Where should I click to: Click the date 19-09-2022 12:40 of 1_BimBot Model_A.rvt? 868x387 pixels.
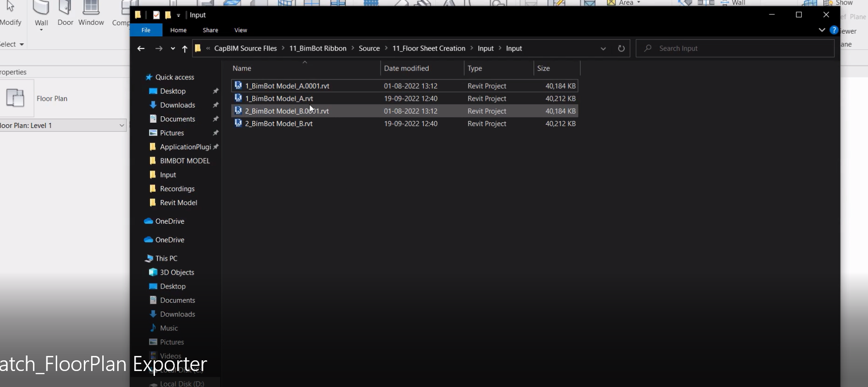[x=411, y=98]
